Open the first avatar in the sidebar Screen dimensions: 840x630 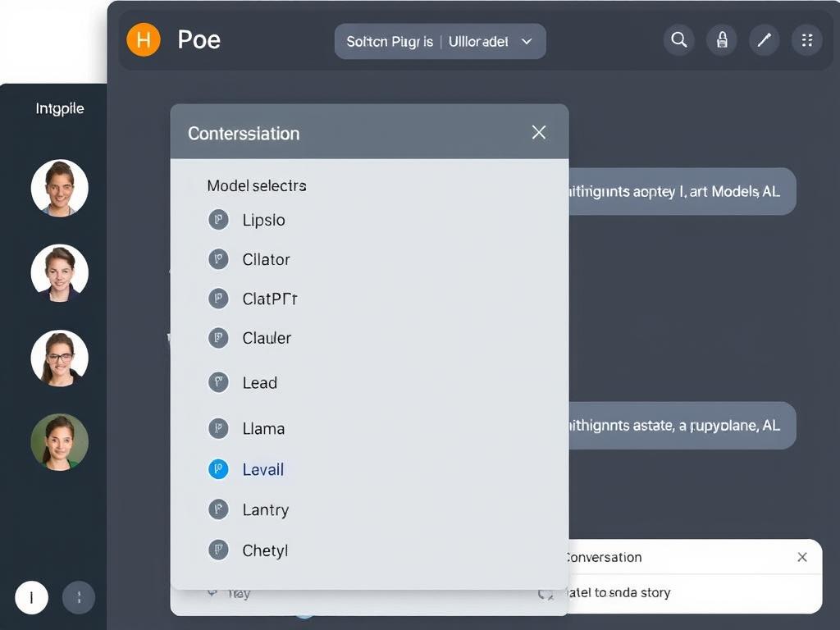(x=59, y=188)
